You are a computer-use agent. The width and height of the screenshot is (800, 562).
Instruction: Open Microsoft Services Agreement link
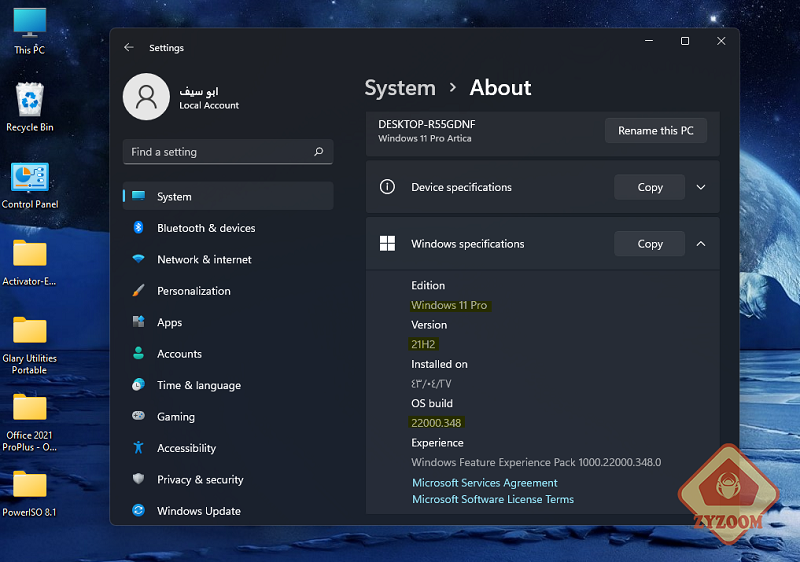tap(485, 482)
